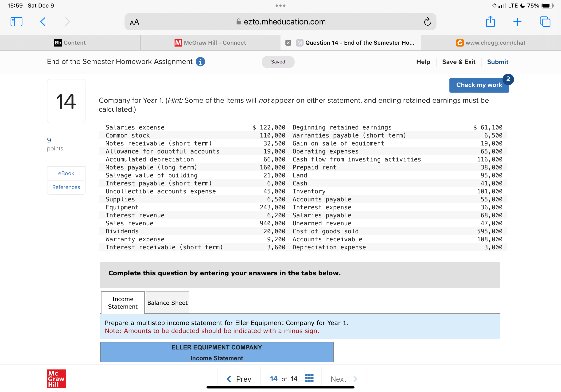Show all tabs overview icon
The width and height of the screenshot is (561, 392).
coord(545,22)
